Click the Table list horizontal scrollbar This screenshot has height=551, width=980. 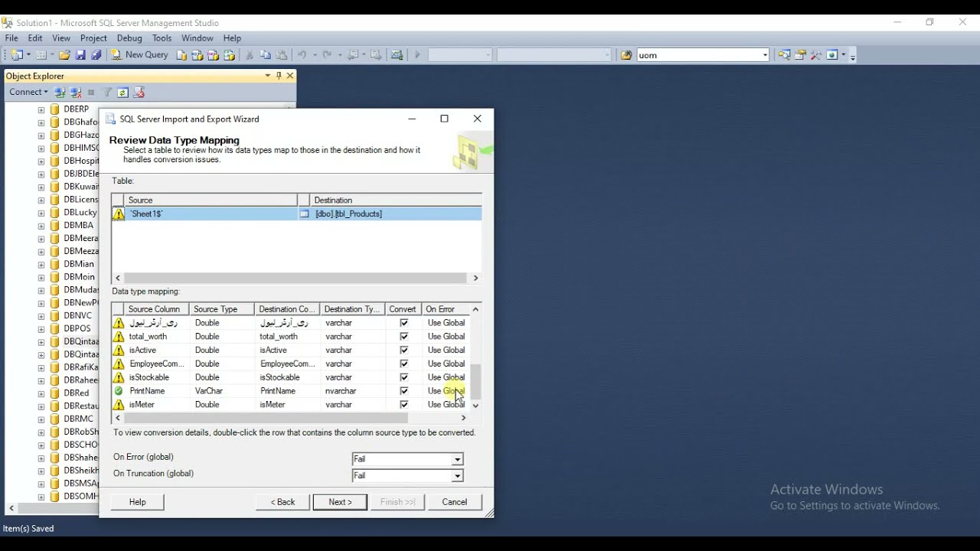[x=296, y=278]
